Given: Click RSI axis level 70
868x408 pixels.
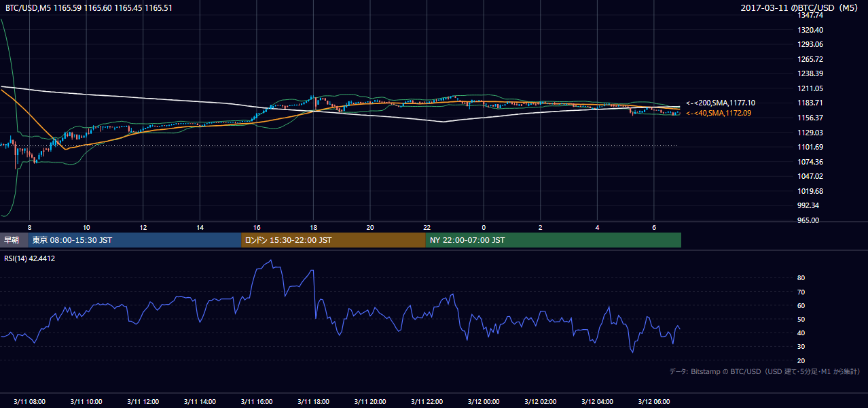Looking at the screenshot, I should (x=801, y=292).
